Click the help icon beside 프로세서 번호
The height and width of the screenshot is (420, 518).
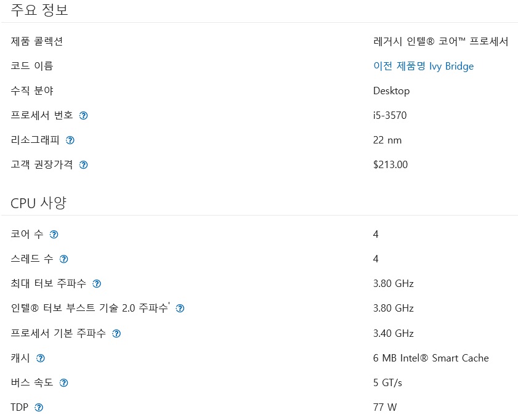click(x=84, y=116)
